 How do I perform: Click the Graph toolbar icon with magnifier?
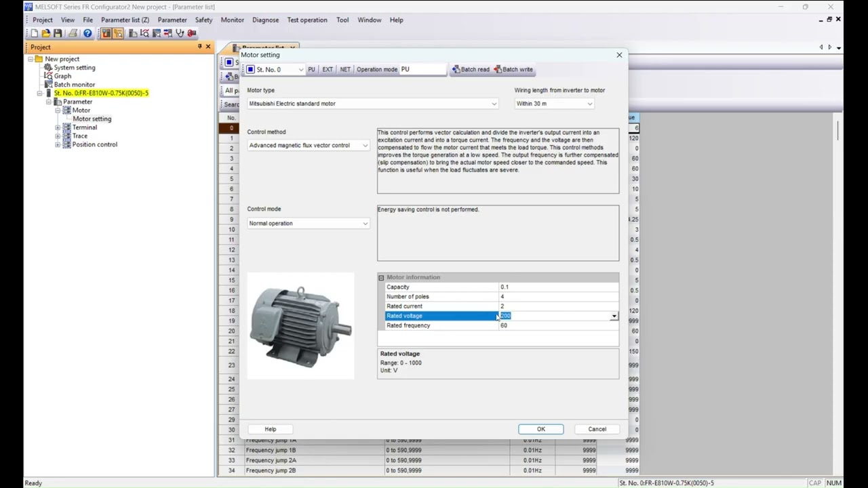point(144,33)
